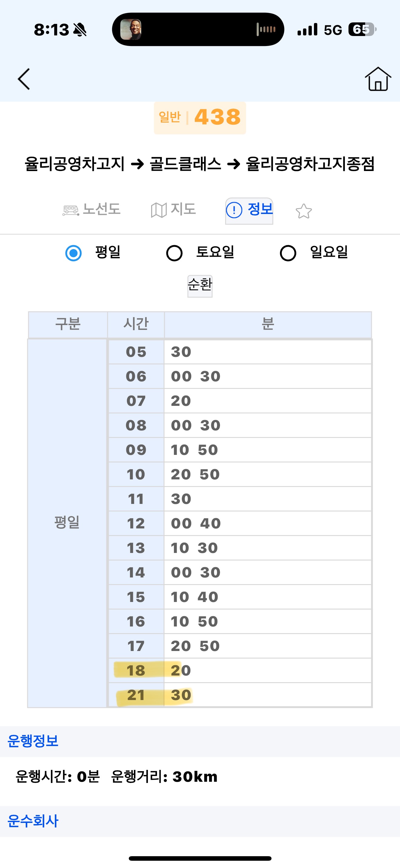Go to home via house icon

[378, 79]
